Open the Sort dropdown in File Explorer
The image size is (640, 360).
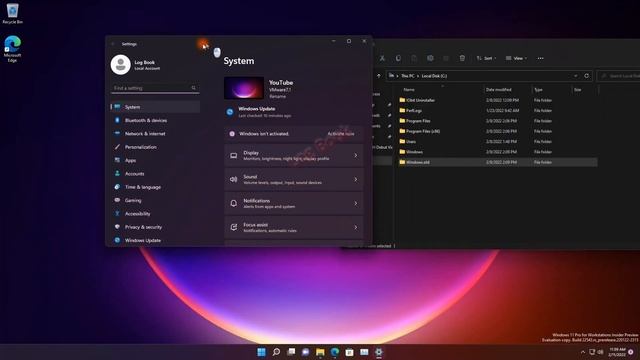point(486,58)
